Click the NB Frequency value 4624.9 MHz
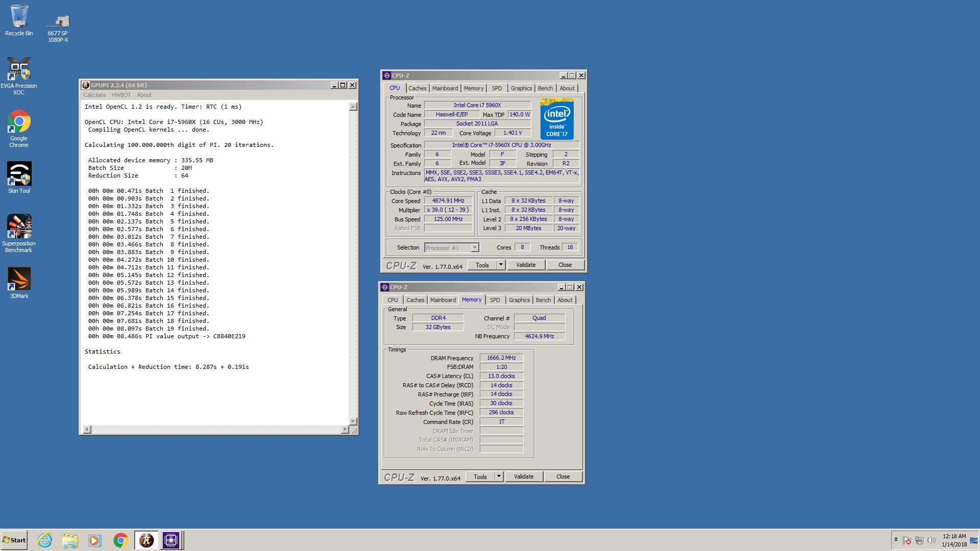 539,336
